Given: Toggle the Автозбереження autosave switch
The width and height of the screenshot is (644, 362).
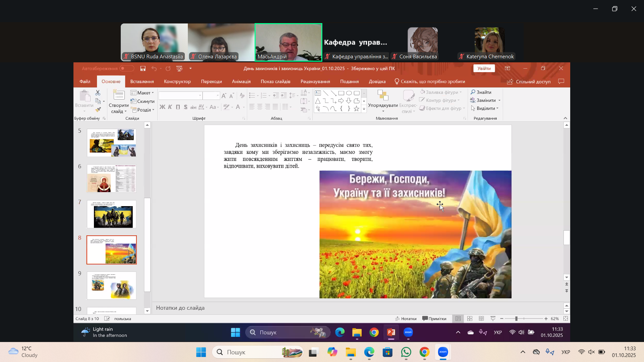Looking at the screenshot, I should [x=126, y=68].
